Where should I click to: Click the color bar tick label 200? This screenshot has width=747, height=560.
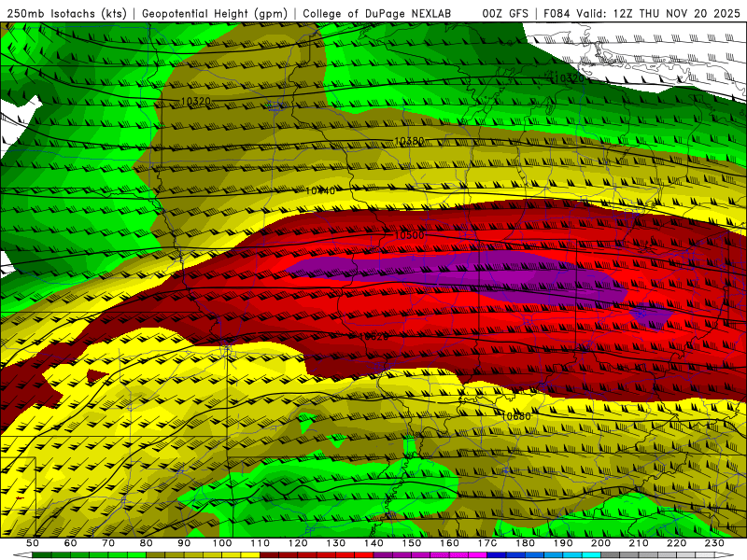pos(601,543)
